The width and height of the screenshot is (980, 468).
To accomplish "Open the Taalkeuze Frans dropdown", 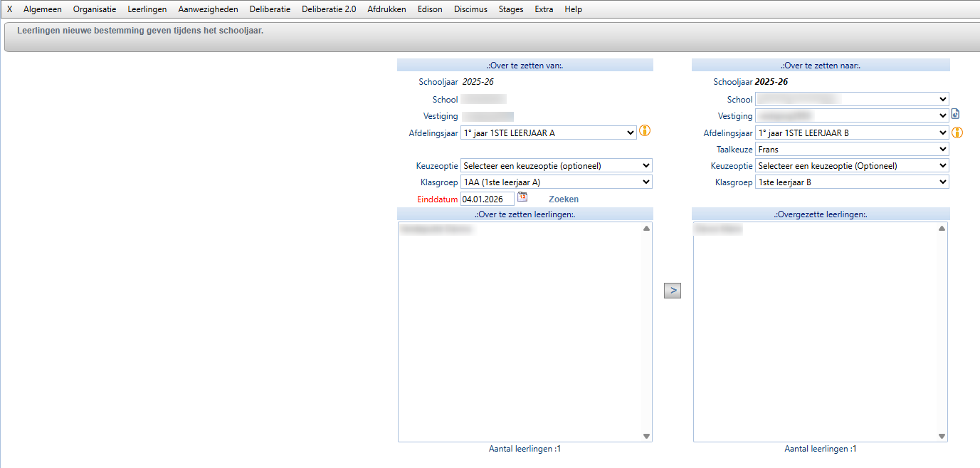I will [852, 150].
